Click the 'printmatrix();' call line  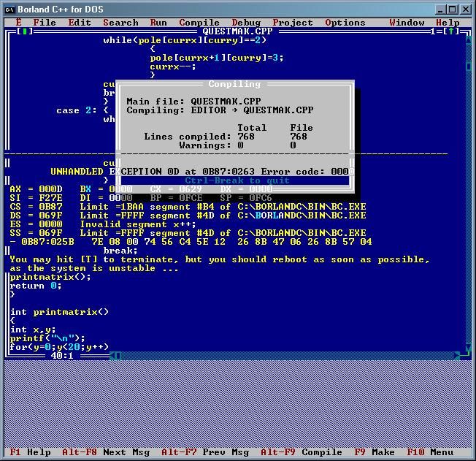50,277
